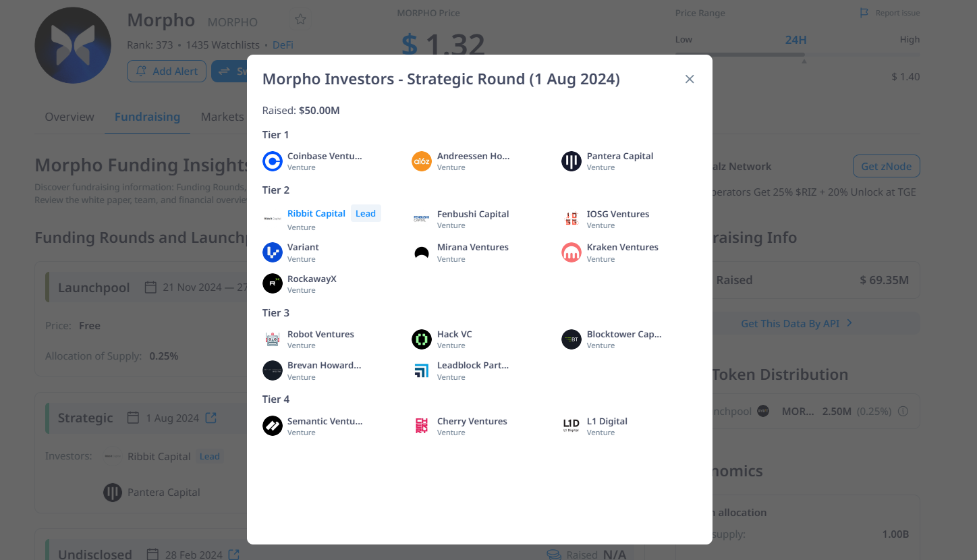Click the Hack VC logo
This screenshot has height=560, width=977.
[422, 339]
